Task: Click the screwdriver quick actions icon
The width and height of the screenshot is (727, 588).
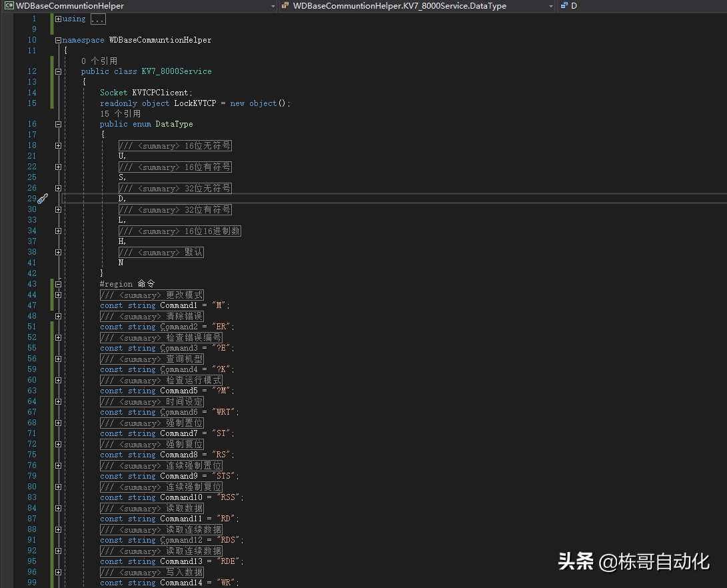Action: coord(42,199)
